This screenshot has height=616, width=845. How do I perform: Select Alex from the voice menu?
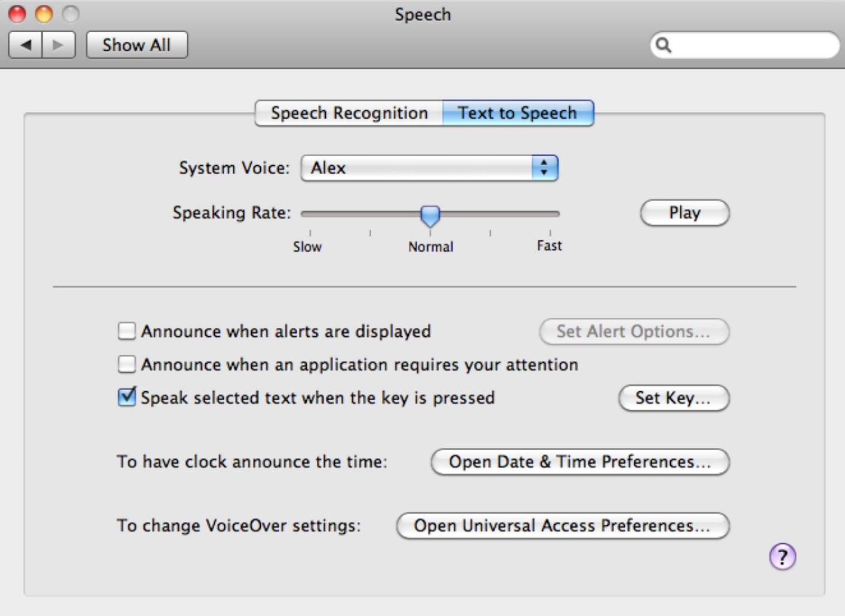pos(358,168)
